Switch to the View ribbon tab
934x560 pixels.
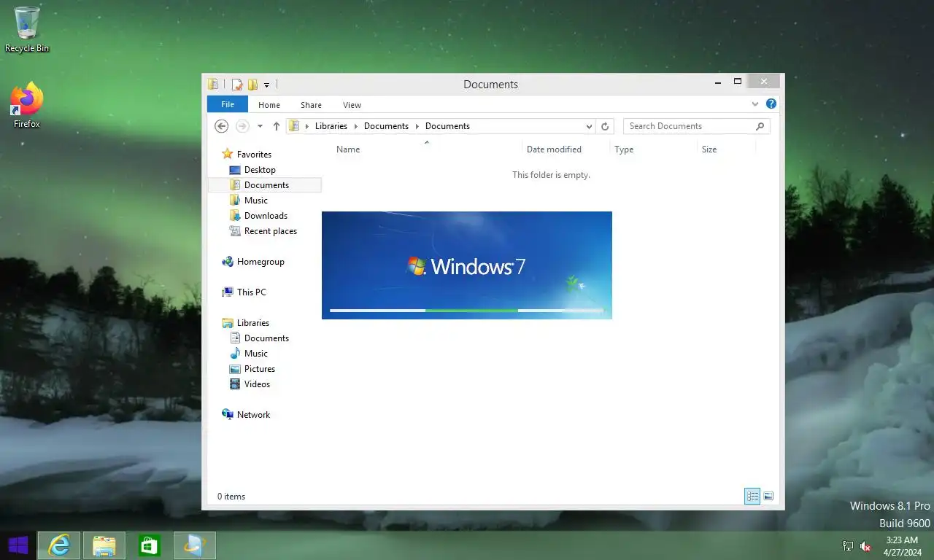(x=352, y=105)
